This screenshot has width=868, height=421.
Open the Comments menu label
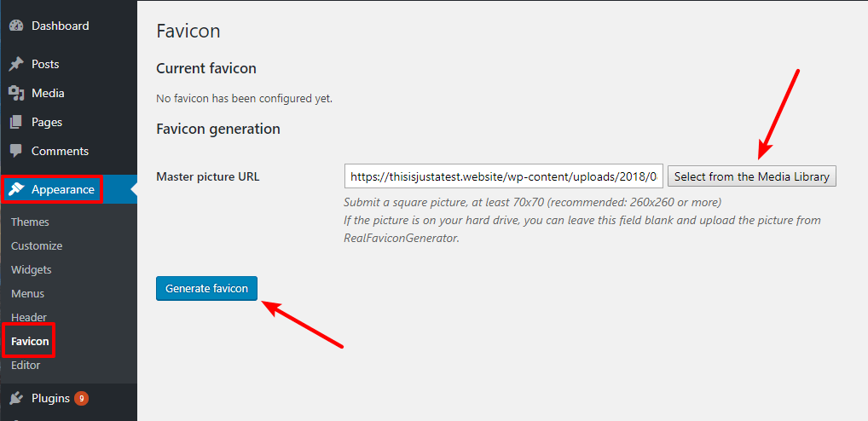tap(60, 151)
